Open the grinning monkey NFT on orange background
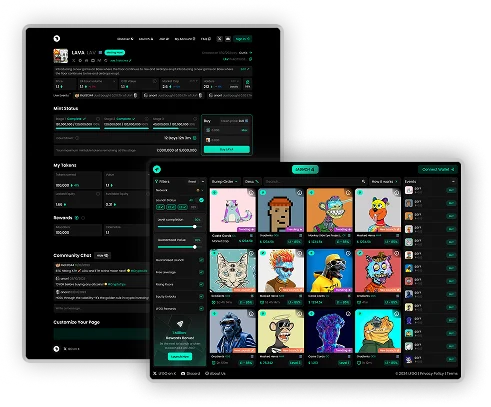Screen dimensions: 491x407 coord(329,210)
